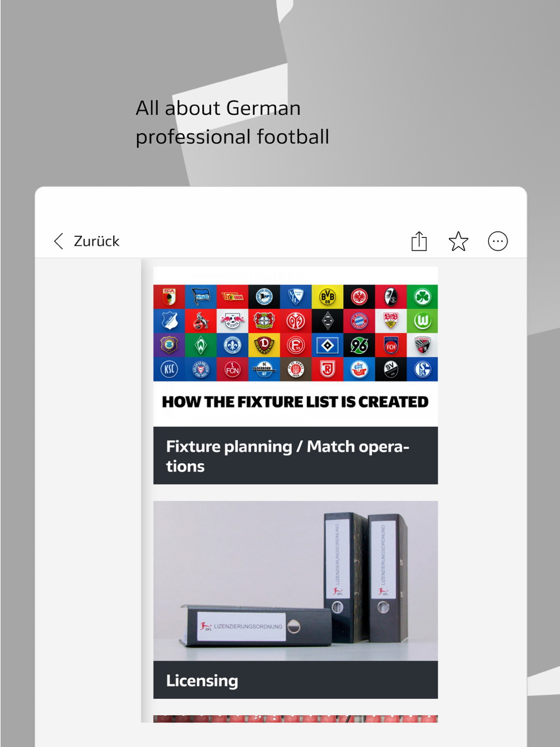The height and width of the screenshot is (747, 560).
Task: Open the partially visible card at bottom
Action: point(296,718)
